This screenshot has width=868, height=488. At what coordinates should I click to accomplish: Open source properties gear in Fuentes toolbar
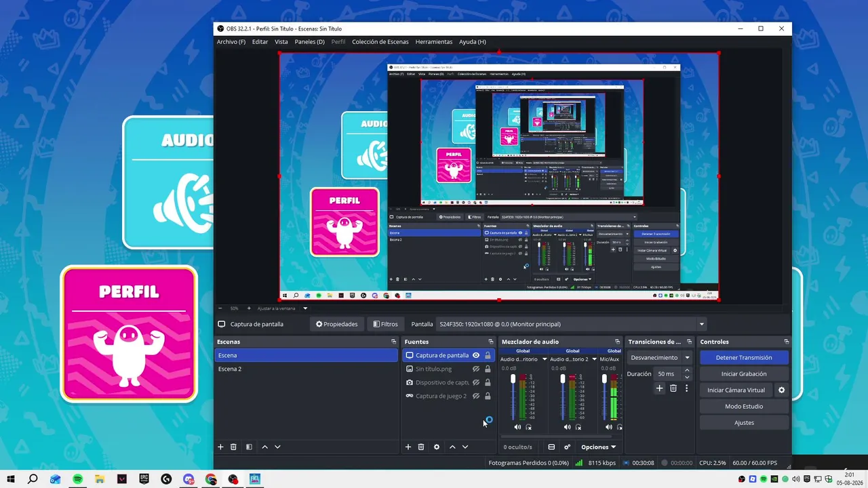click(437, 447)
